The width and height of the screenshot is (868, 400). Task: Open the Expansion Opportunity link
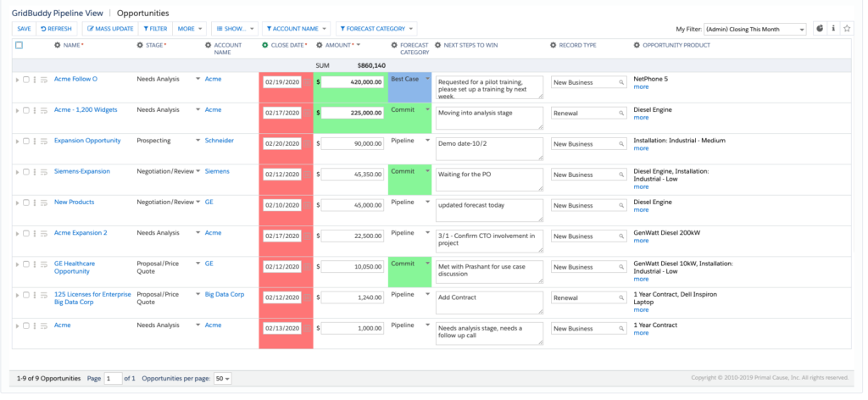point(87,141)
